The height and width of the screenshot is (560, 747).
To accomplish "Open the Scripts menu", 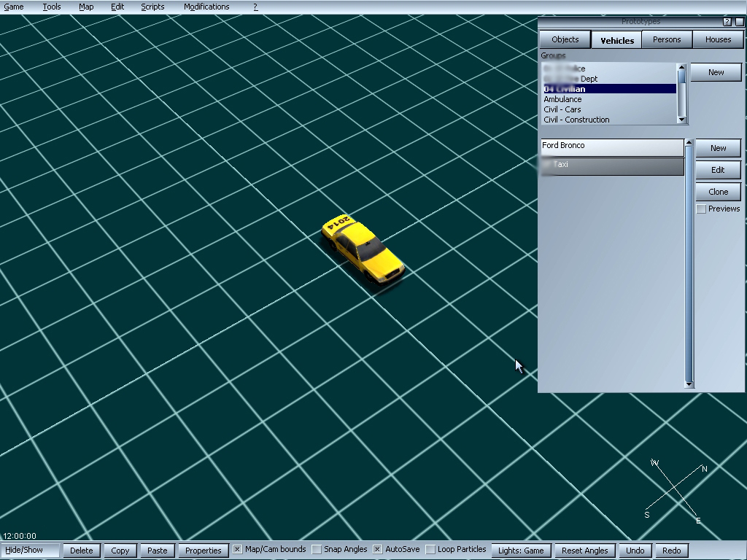I will (x=152, y=7).
